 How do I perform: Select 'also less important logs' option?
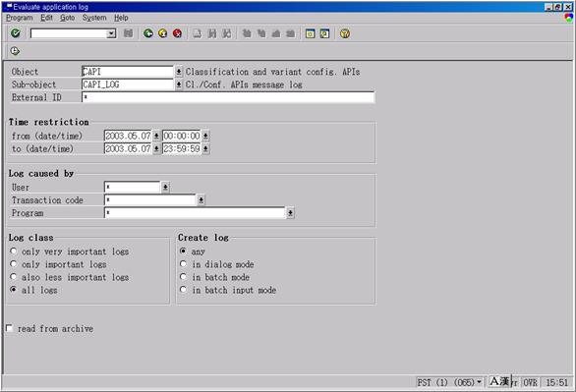coord(14,277)
